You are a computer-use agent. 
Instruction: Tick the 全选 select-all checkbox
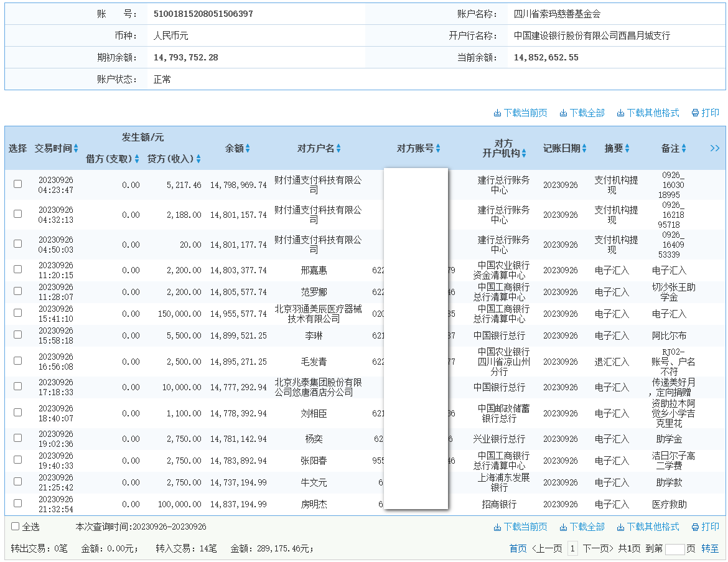coord(16,527)
